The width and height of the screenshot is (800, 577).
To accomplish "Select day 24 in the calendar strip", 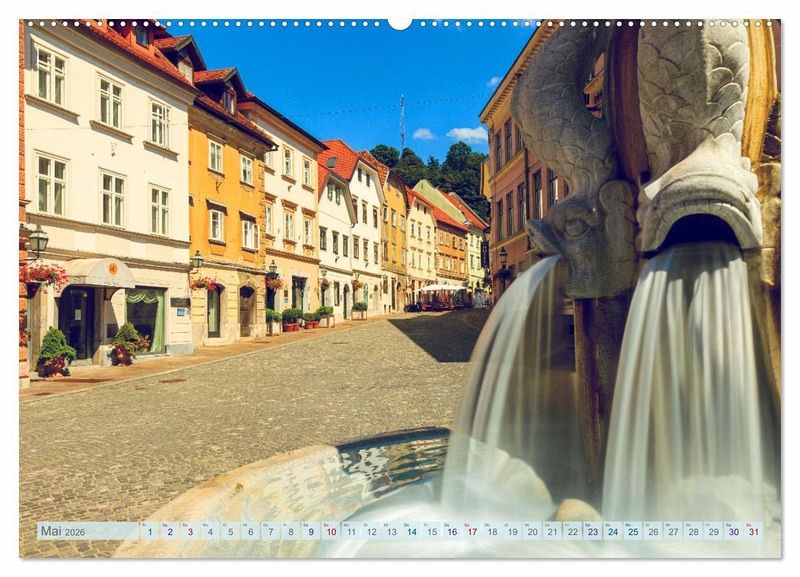I will tap(613, 531).
